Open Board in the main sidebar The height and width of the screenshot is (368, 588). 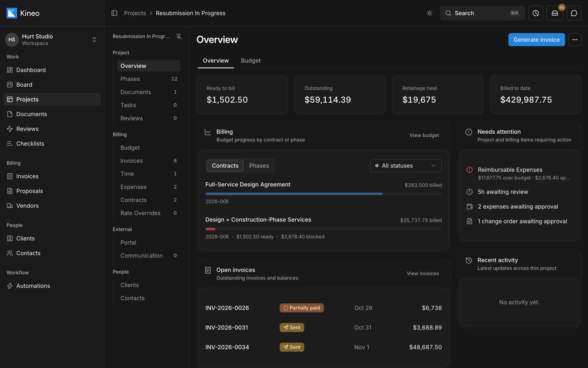pos(52,85)
